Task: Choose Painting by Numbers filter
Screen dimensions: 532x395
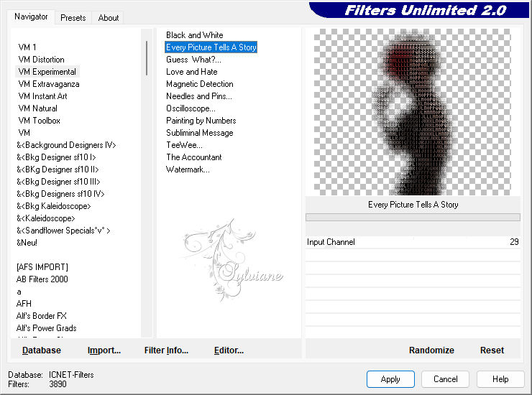Action: point(201,121)
